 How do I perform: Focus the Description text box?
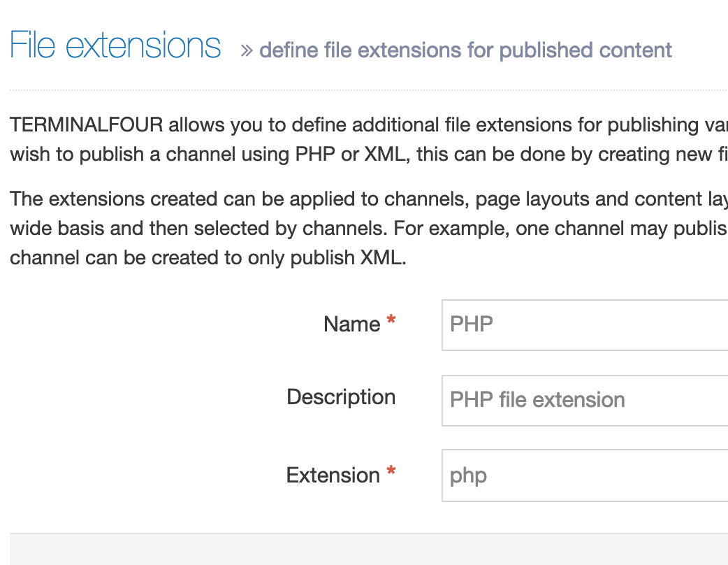(x=584, y=400)
